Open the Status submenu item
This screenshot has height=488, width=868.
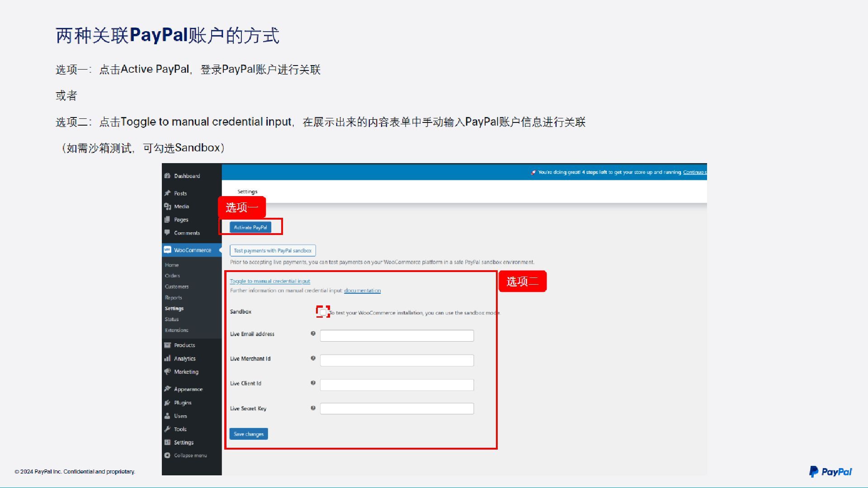coord(172,319)
